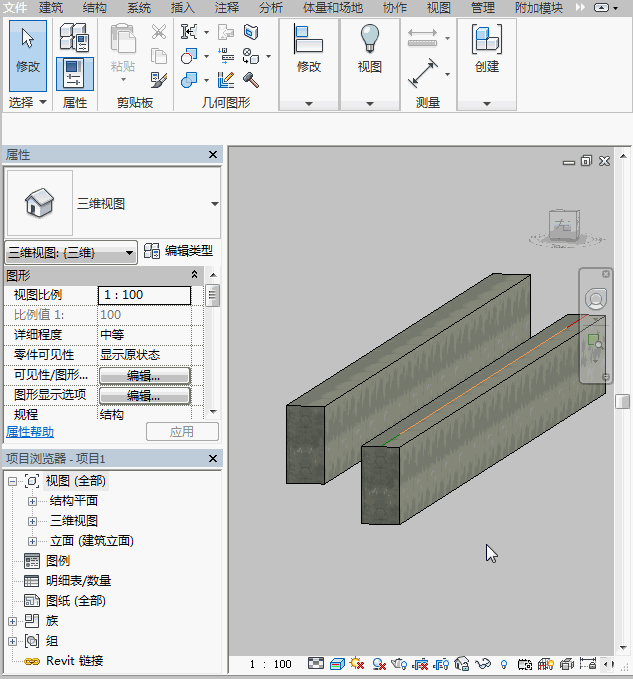
Task: Open the 属性帮助 link
Action: point(30,432)
